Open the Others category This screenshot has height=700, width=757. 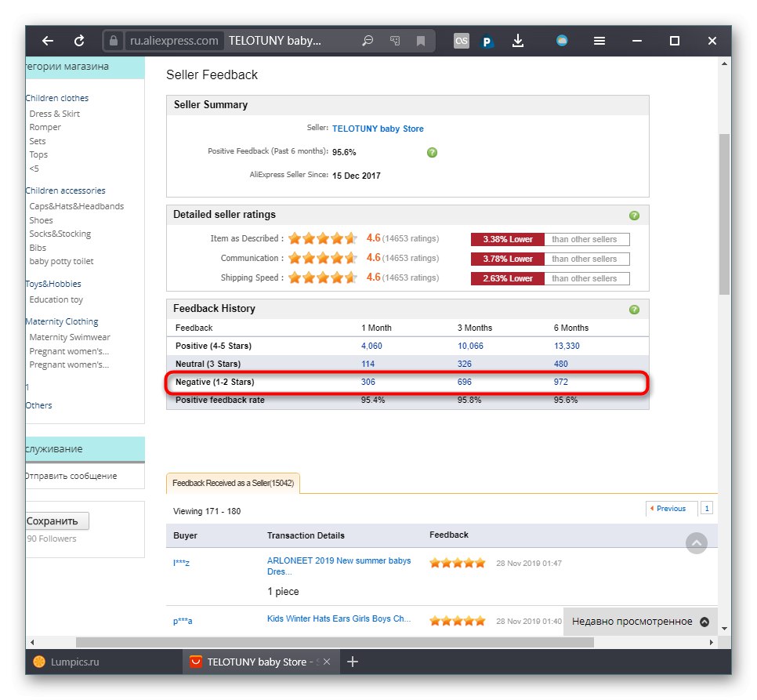click(38, 405)
